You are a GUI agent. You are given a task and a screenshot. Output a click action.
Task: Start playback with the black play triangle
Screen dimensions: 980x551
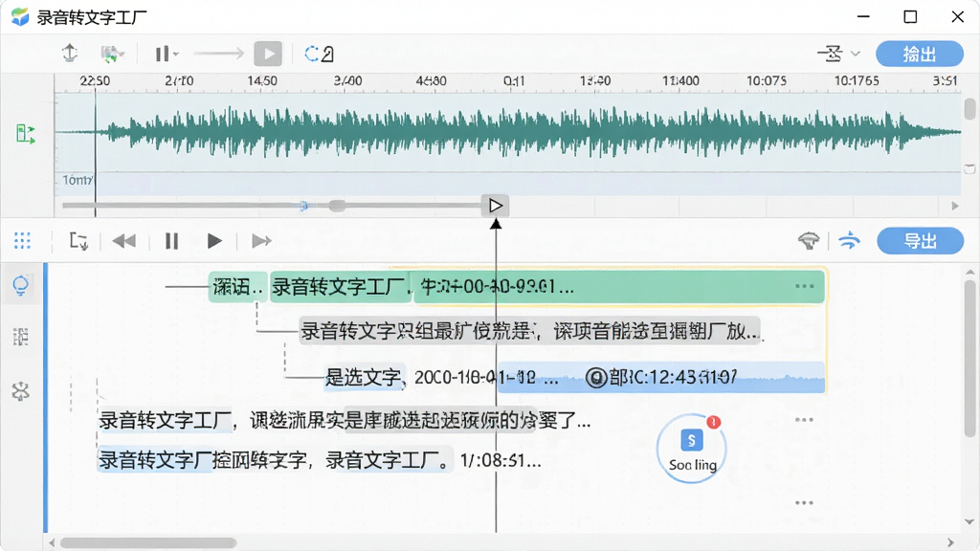213,240
